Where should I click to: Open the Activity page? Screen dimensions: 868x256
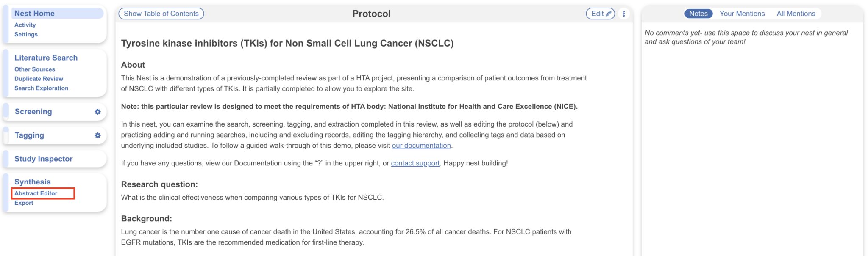point(25,25)
